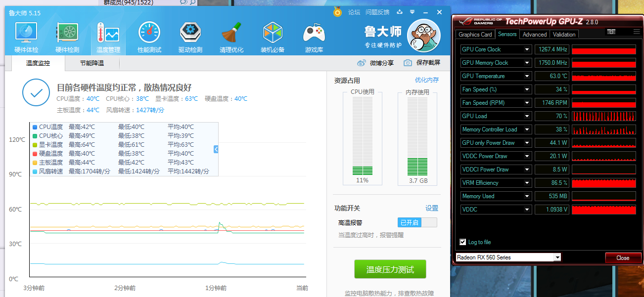Click the blue checkmark status circle
The height and width of the screenshot is (297, 644).
(x=36, y=92)
